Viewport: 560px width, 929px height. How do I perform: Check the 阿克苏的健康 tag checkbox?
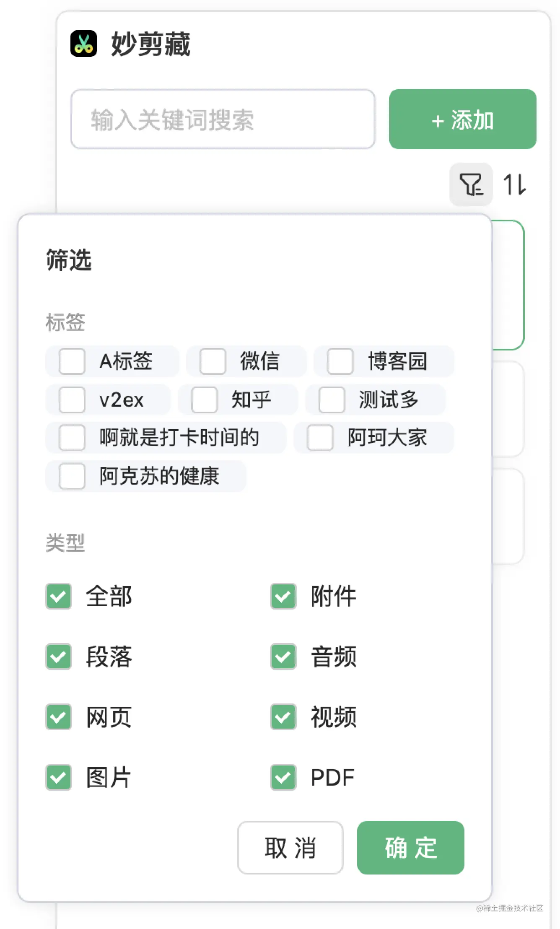click(x=72, y=476)
